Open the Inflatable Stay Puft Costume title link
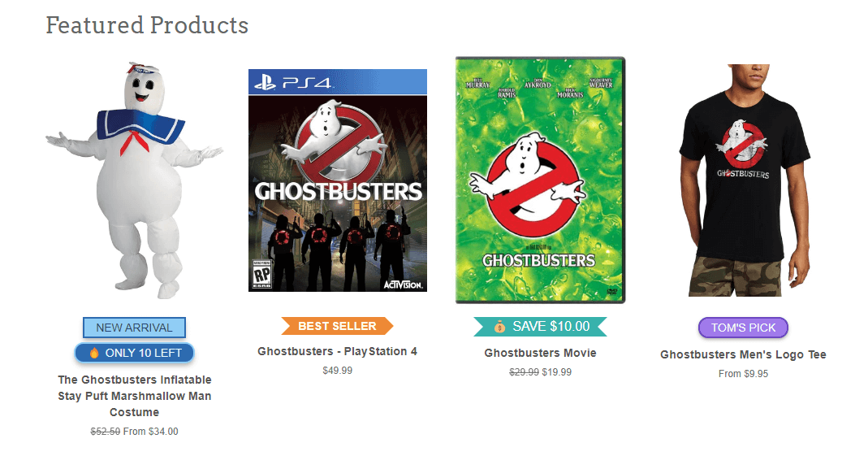The width and height of the screenshot is (868, 469). (x=134, y=396)
